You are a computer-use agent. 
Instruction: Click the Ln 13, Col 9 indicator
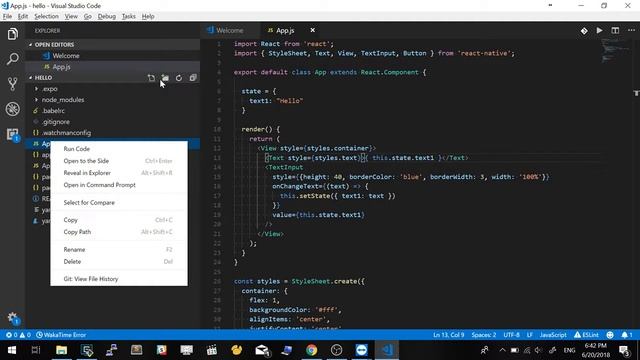click(448, 335)
